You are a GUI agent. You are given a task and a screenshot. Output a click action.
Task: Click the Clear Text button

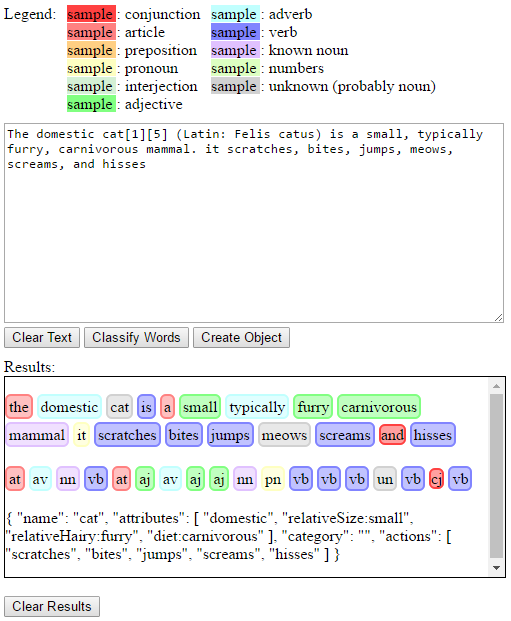click(x=42, y=337)
